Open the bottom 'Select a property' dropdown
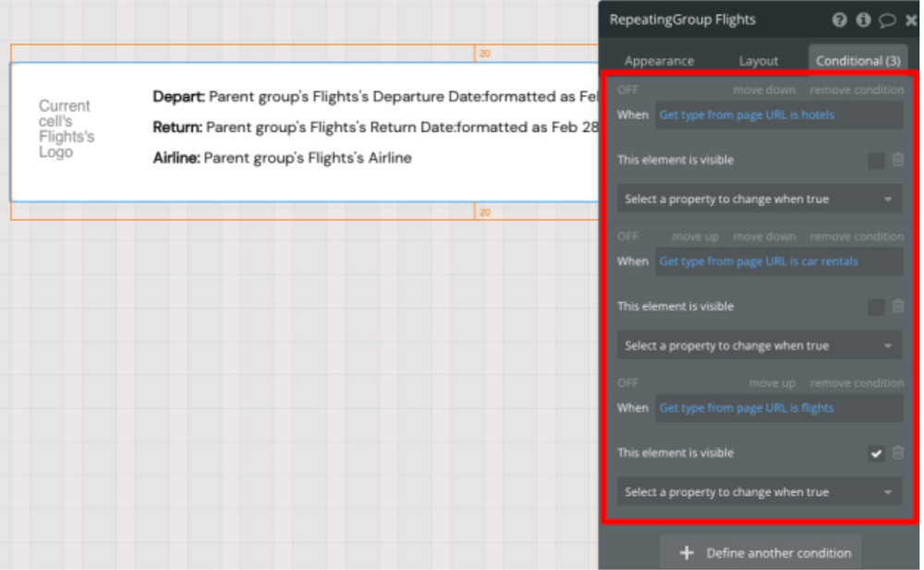924x570 pixels. click(x=758, y=491)
